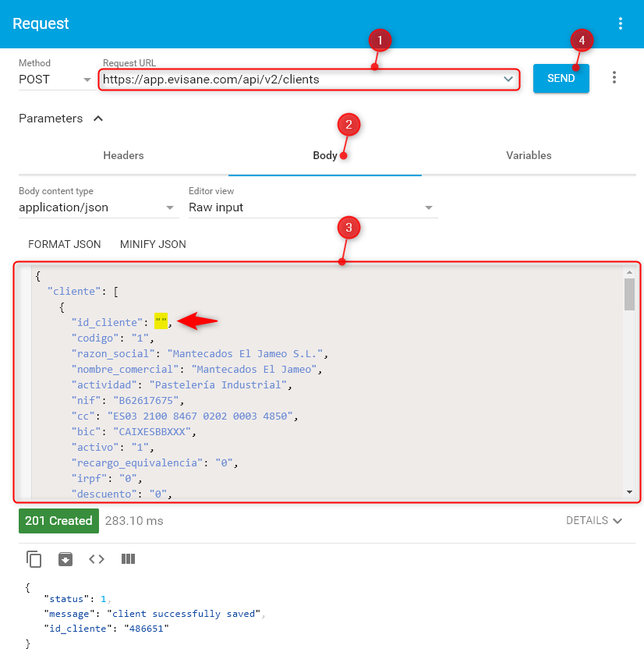Switch to the Variables tab
The image size is (644, 659).
(x=529, y=155)
